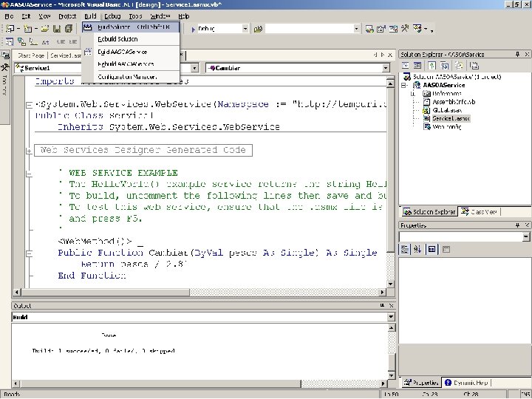The height and width of the screenshot is (399, 532).
Task: Open the Server Explorer sidebar icon
Action: [x=4, y=55]
